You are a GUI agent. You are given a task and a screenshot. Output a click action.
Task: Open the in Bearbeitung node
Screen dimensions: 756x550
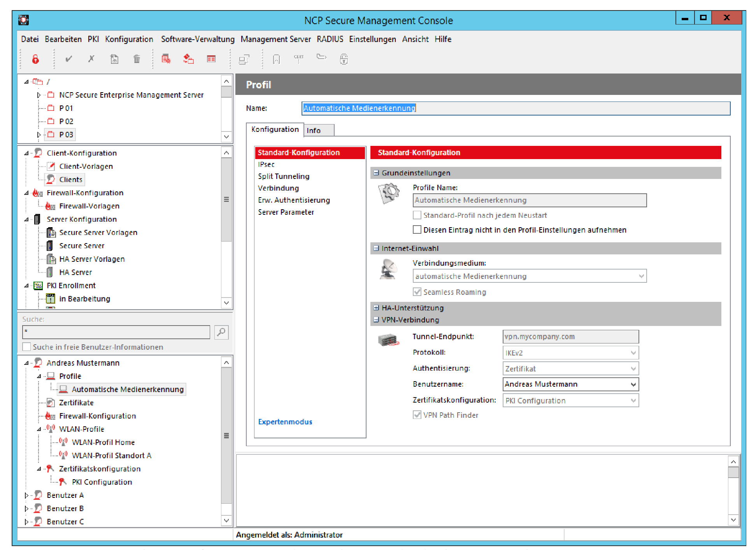[84, 299]
